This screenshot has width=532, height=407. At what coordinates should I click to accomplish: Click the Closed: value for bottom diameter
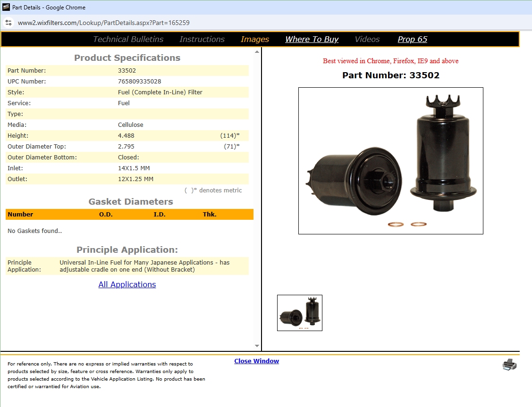coord(128,157)
